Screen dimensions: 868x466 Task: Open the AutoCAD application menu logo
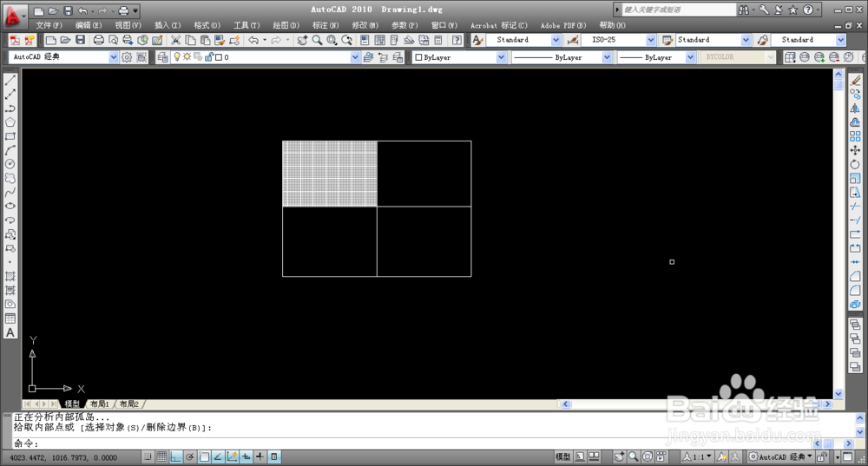pos(13,16)
